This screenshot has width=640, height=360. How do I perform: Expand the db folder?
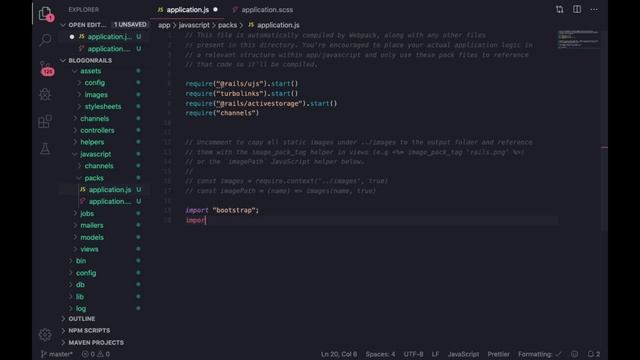coord(80,285)
